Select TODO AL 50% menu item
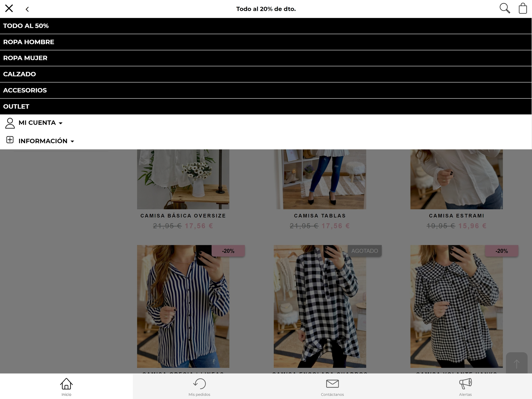This screenshot has width=532, height=399. 26,26
